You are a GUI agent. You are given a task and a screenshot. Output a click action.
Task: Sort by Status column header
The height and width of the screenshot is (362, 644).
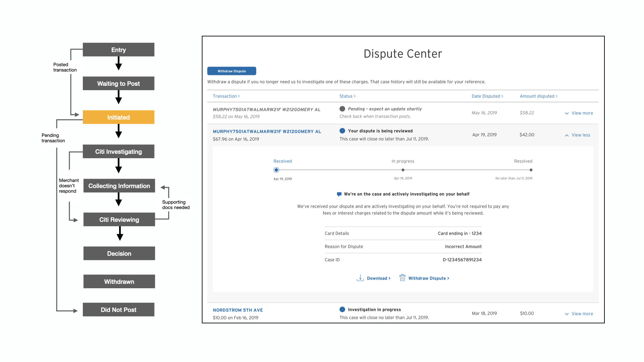(347, 96)
